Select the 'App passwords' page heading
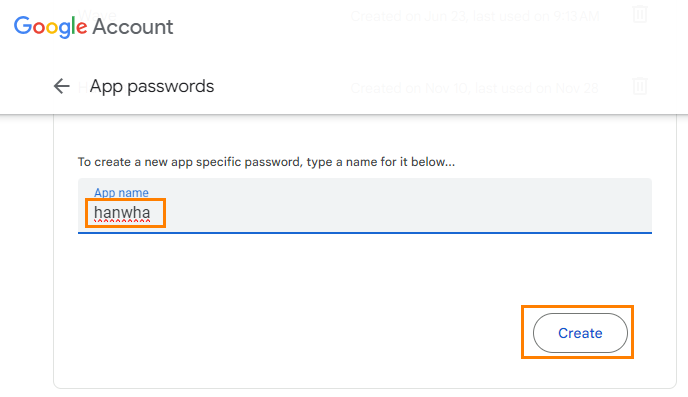 point(152,86)
